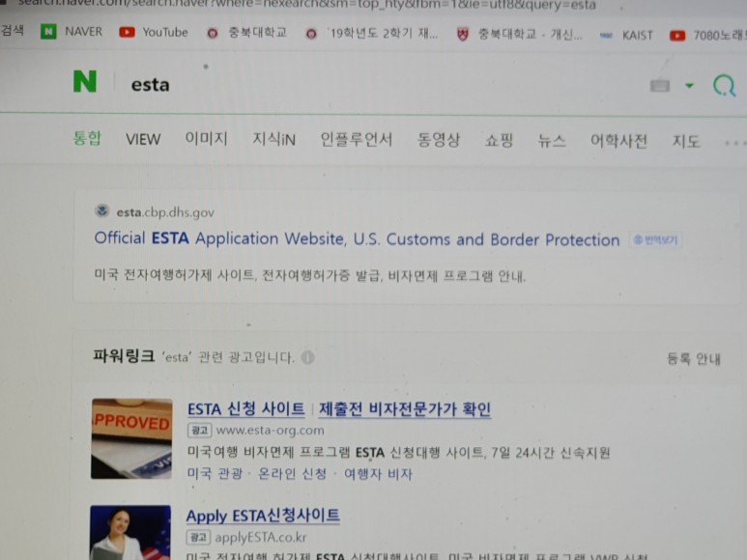Click the esta.cbp.dhs.gov site icon
This screenshot has height=560, width=747.
[101, 210]
